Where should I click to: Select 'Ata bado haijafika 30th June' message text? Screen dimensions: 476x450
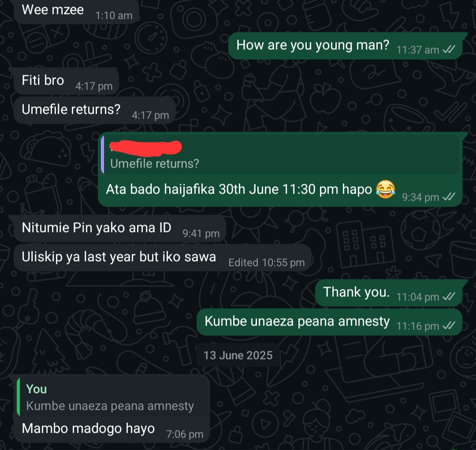click(238, 190)
